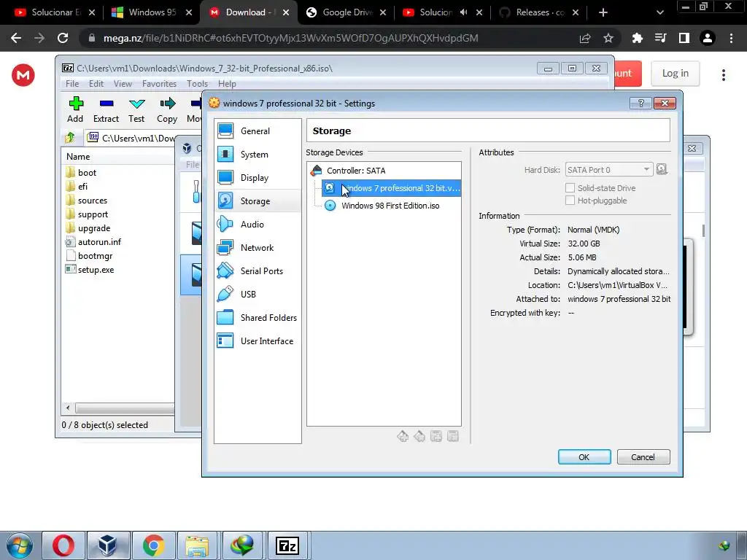Click Opera icon in taskbar
747x560 pixels.
tap(63, 545)
